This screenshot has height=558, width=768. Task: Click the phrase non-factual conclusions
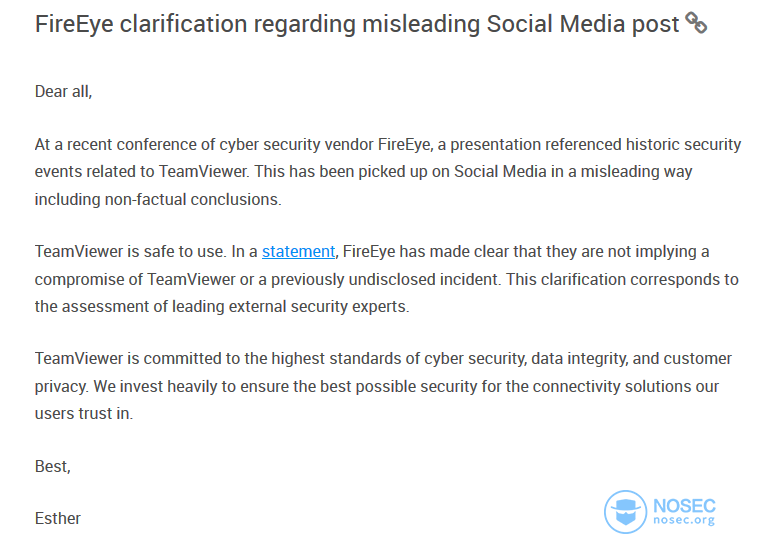(192, 199)
